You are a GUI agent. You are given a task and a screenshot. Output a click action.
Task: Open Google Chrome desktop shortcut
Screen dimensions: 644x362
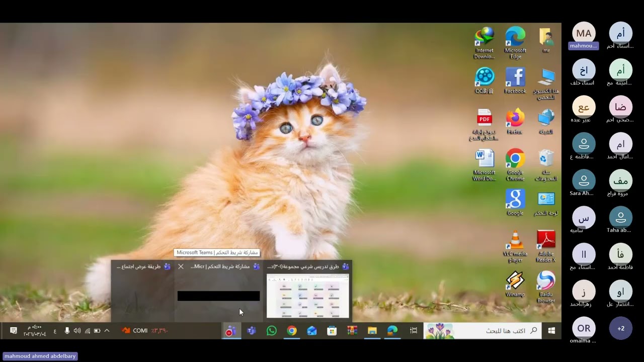[515, 165]
